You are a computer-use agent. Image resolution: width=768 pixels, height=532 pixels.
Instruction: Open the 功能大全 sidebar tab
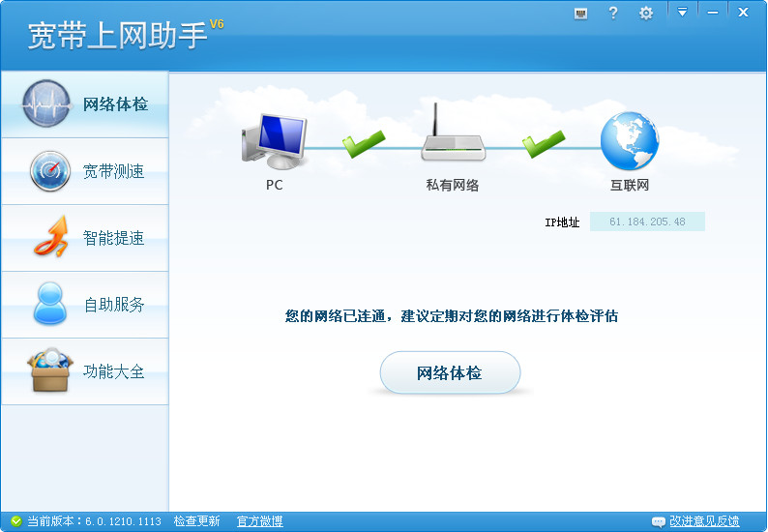85,371
